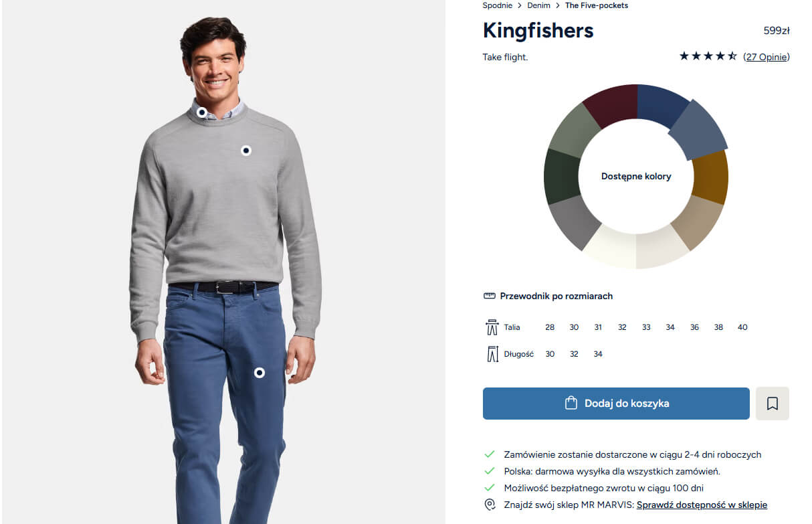The image size is (812, 524).
Task: Check availability via Sprawdź dostępność w sklepie
Action: pyautogui.click(x=702, y=505)
